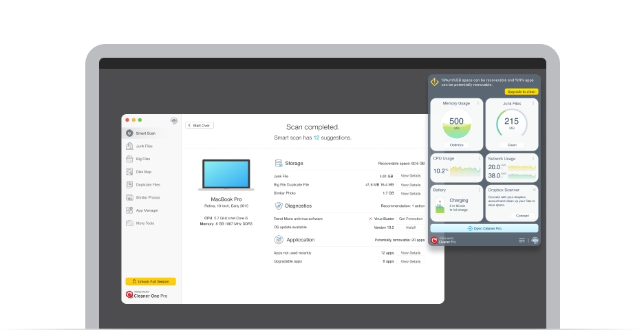The height and width of the screenshot is (330, 644).
Task: Click Upgrade to clean button
Action: pyautogui.click(x=522, y=91)
